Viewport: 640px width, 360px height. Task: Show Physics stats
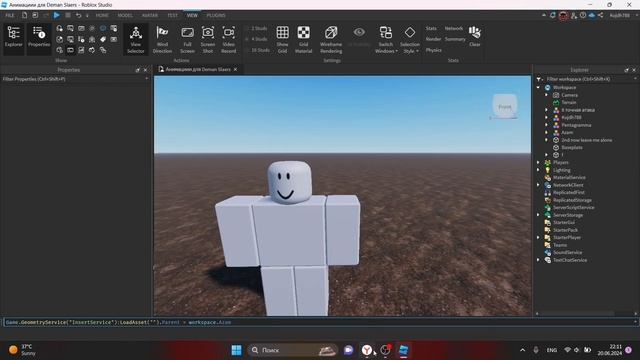[433, 50]
